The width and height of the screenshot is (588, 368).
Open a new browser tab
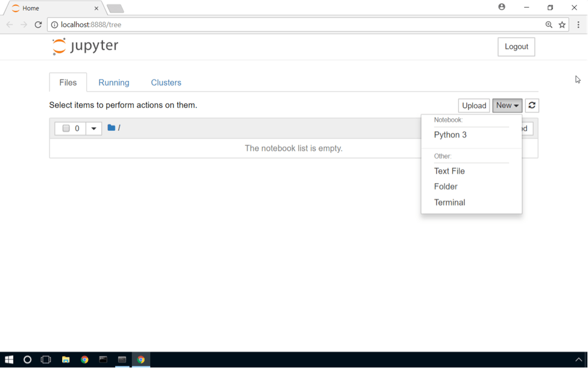[115, 8]
